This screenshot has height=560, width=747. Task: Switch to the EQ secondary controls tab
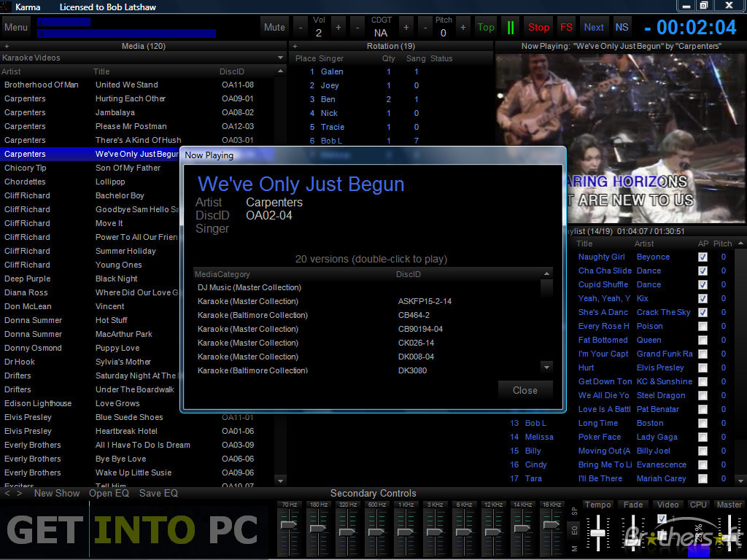(x=575, y=530)
